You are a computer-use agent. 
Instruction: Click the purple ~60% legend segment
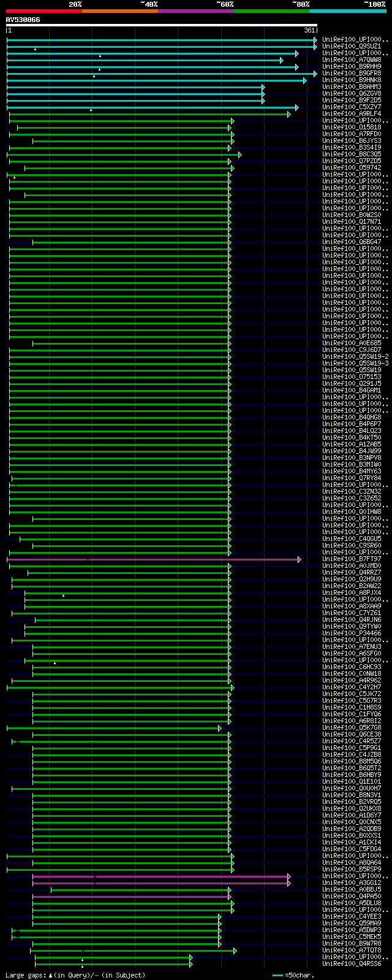(x=196, y=10)
